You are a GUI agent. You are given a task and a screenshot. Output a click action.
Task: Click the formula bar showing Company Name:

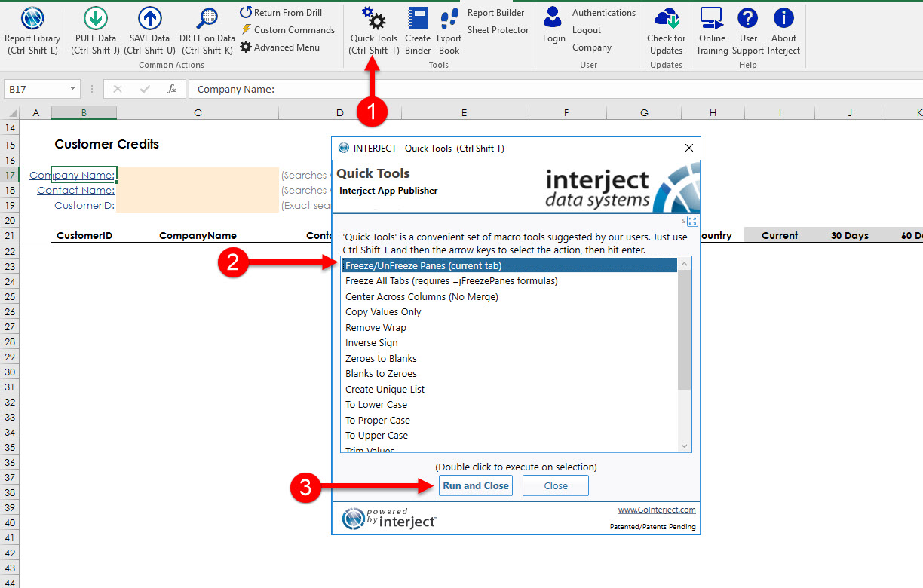click(x=556, y=89)
